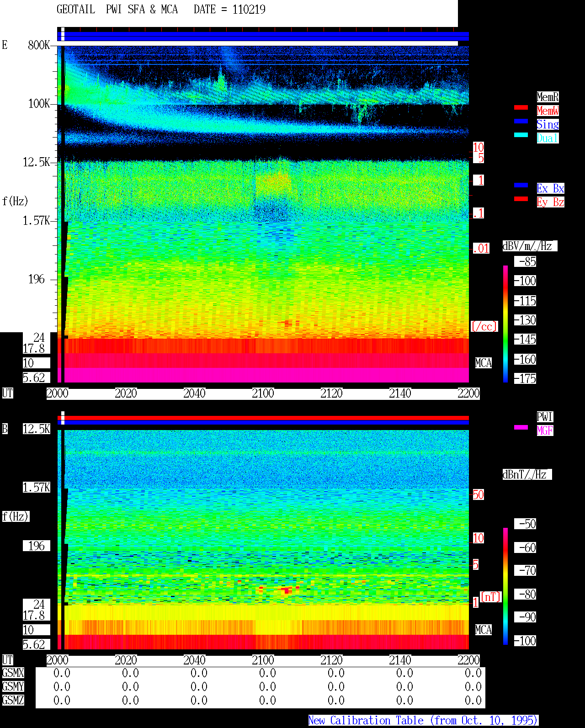Click the 12.5K frequency label on E panel
585x728 pixels.
coord(37,162)
